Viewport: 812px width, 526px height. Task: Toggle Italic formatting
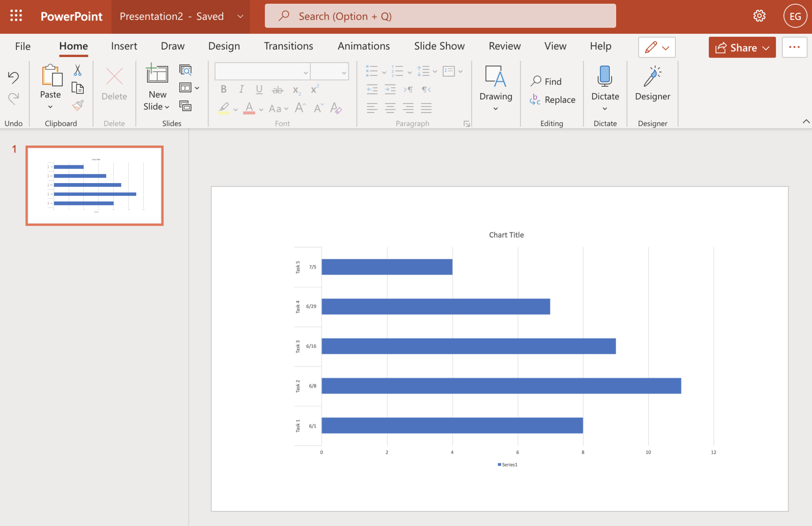click(x=241, y=89)
